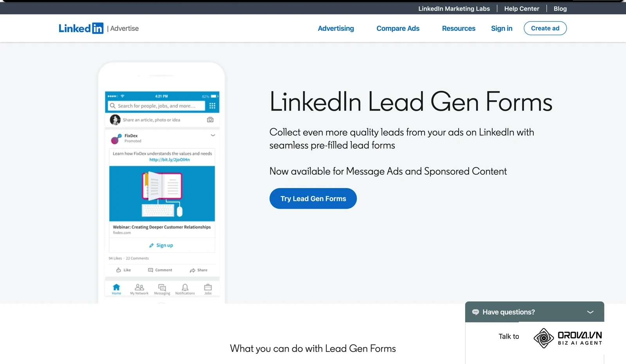Tap the camera icon in share box
626x364 pixels.
point(210,120)
